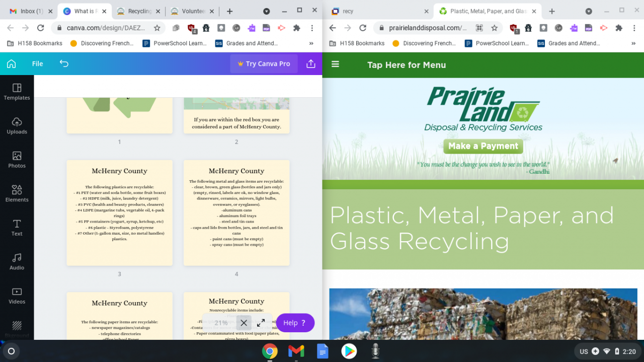Close the grid view panel

point(244,323)
